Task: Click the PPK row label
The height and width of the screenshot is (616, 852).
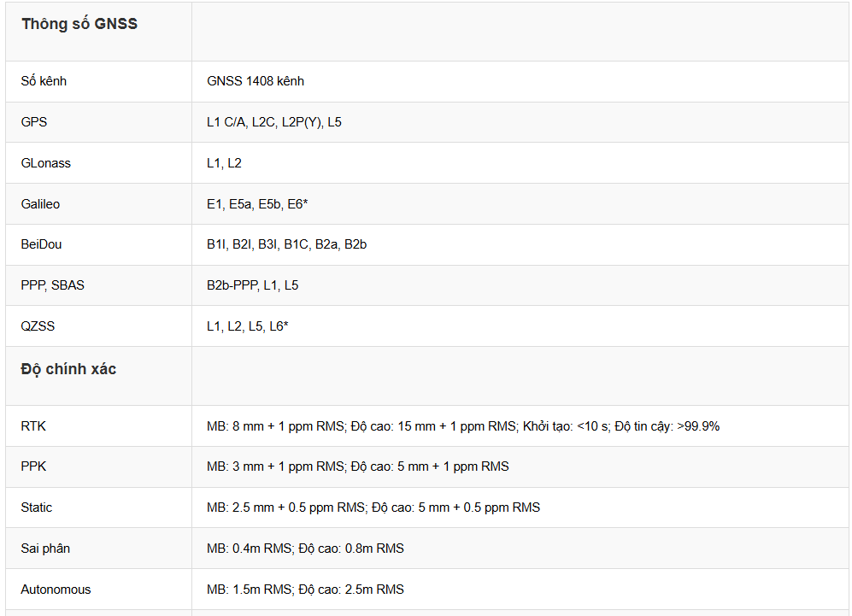Action: coord(32,466)
